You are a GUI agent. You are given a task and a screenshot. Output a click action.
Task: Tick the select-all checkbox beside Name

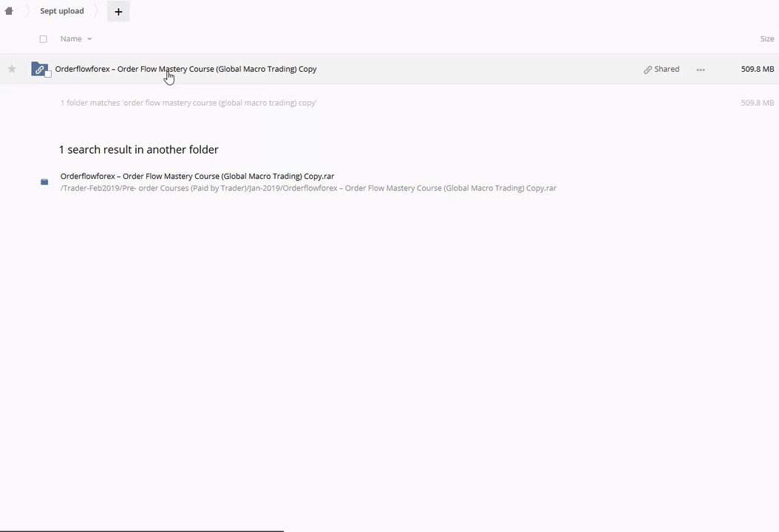[43, 39]
